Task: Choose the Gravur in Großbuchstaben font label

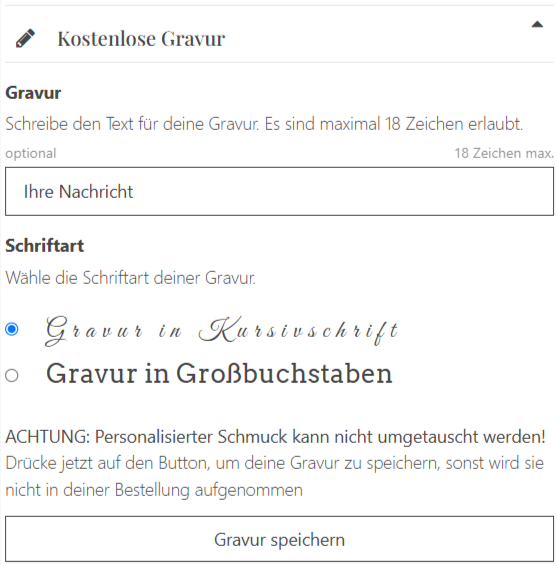Action: tap(219, 374)
